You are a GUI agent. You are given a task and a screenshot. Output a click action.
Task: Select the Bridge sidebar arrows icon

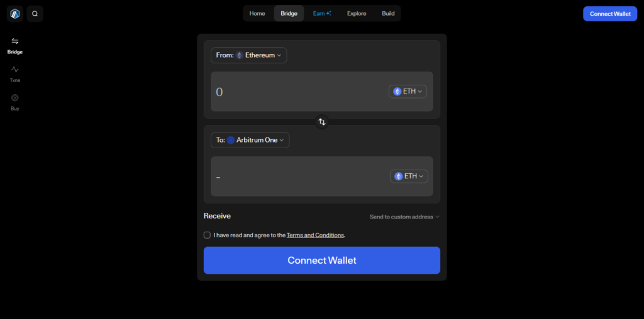tap(15, 41)
